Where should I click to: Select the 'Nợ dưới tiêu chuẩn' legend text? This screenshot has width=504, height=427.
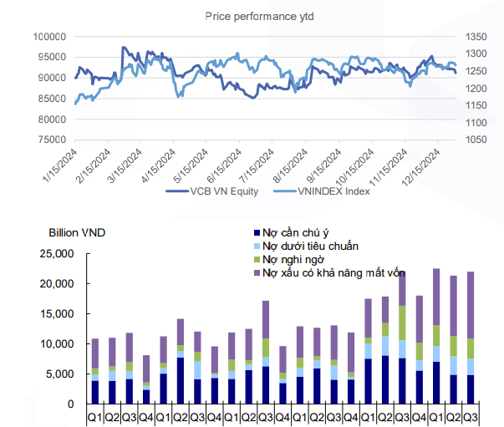tap(310, 247)
